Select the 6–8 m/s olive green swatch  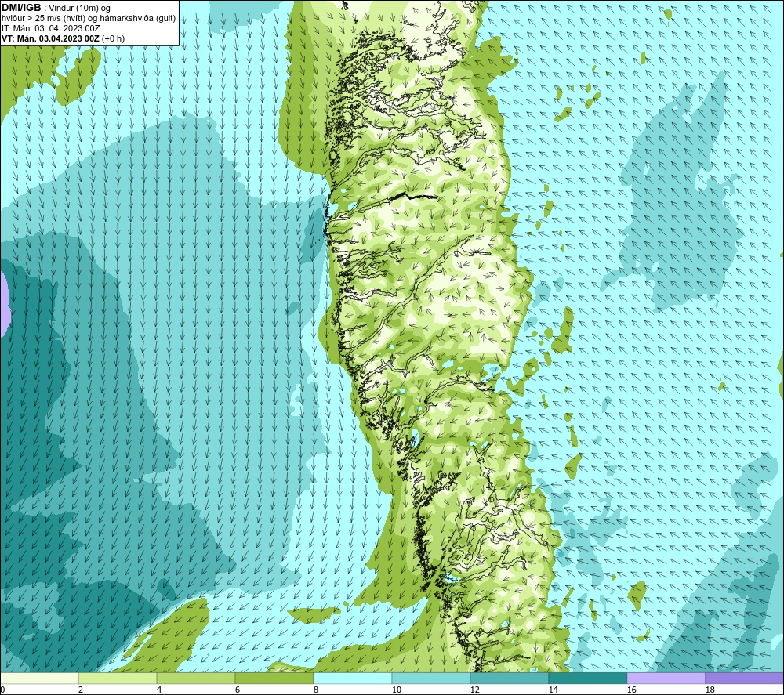click(274, 678)
